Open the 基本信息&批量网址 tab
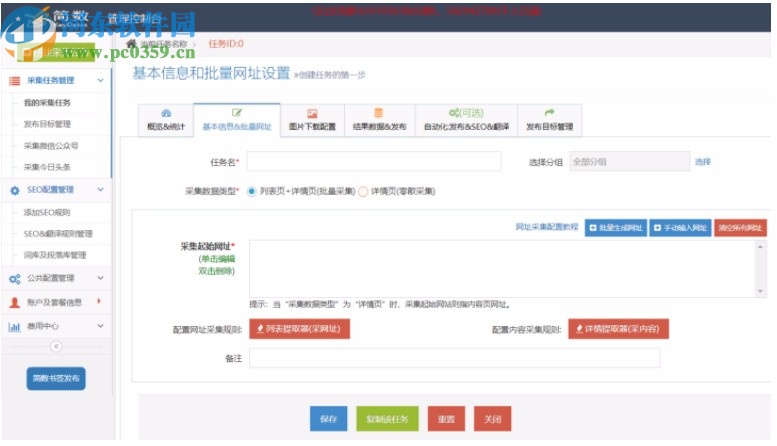777x446 pixels. pyautogui.click(x=237, y=120)
